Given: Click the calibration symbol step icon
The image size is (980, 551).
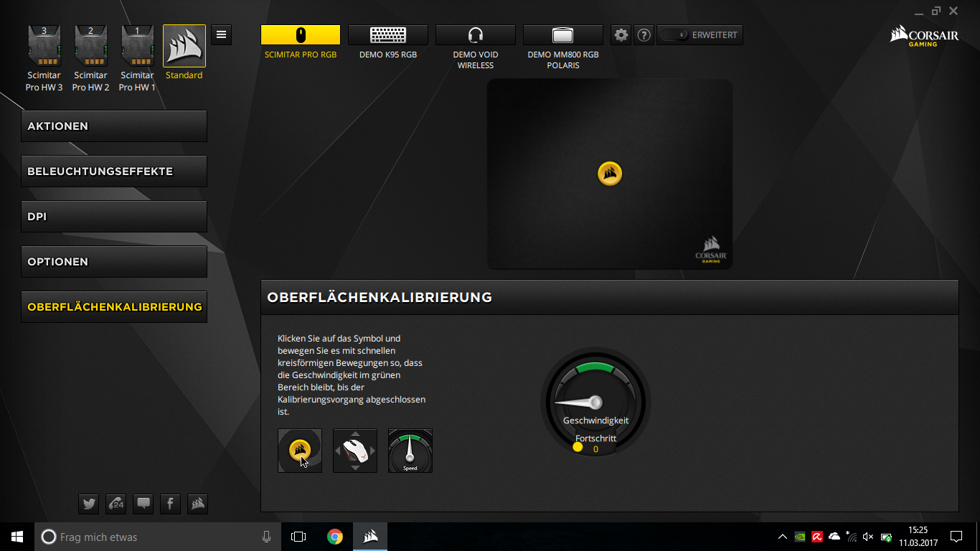Looking at the screenshot, I should pyautogui.click(x=300, y=451).
